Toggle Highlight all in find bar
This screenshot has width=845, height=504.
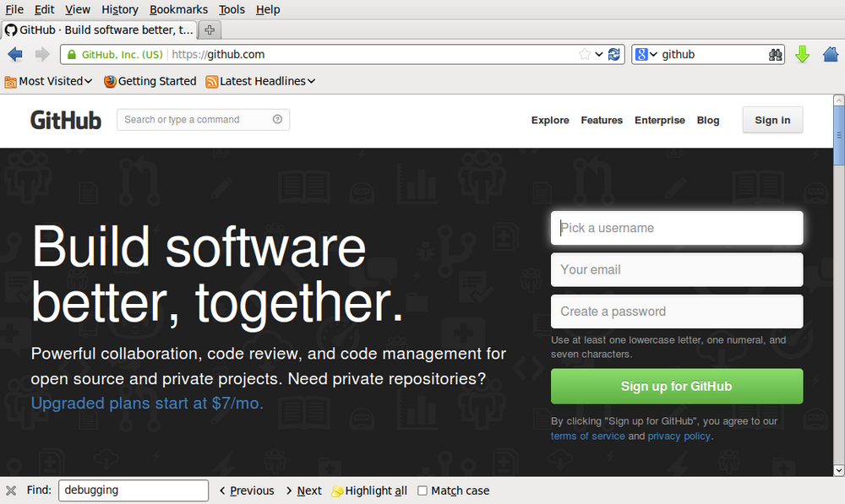point(369,490)
